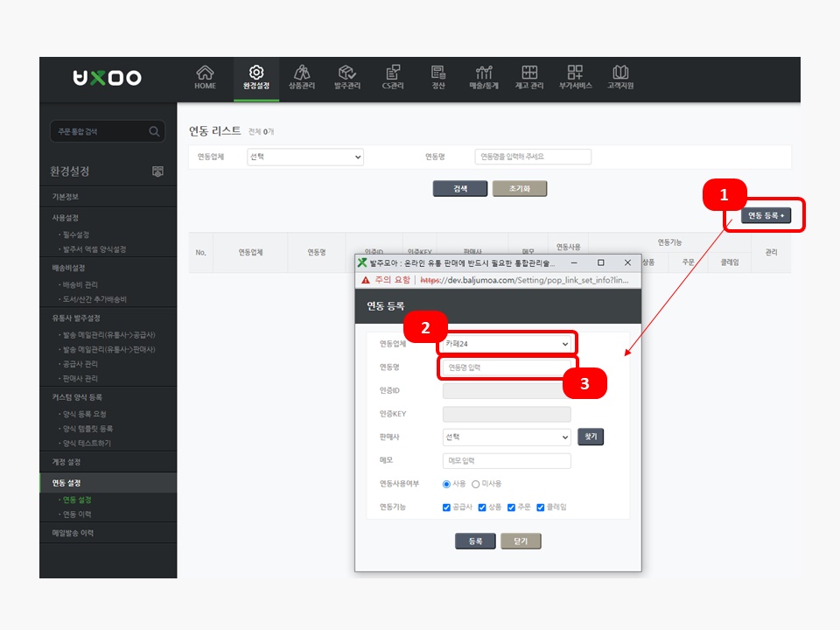This screenshot has width=840, height=630.
Task: Uncheck the 공급사 checkbox
Action: pos(447,507)
